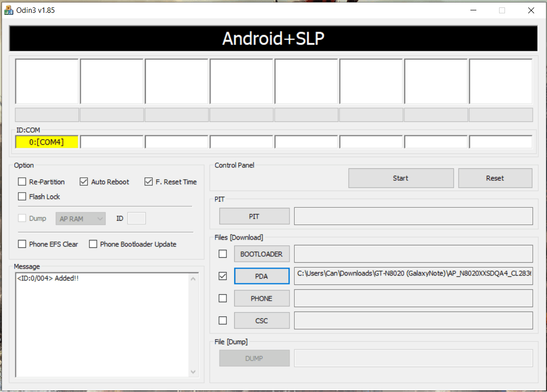Click the Android+SLP banner title
The image size is (547, 392).
[x=274, y=39]
